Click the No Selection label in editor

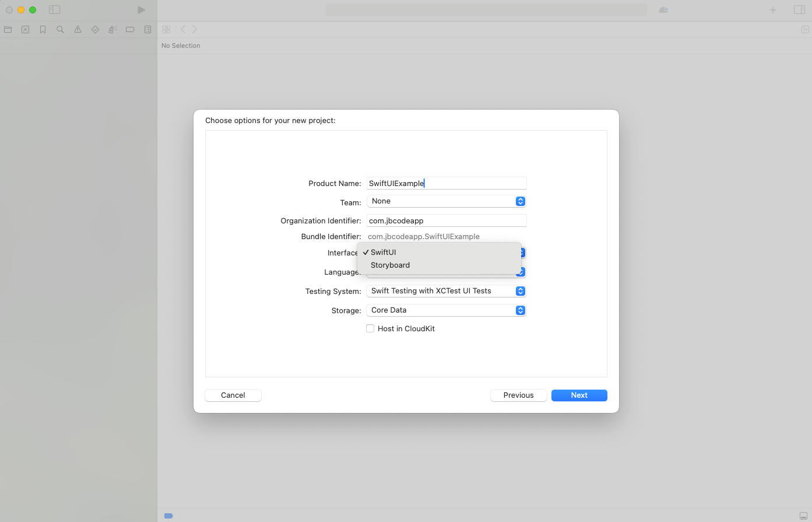pyautogui.click(x=181, y=45)
